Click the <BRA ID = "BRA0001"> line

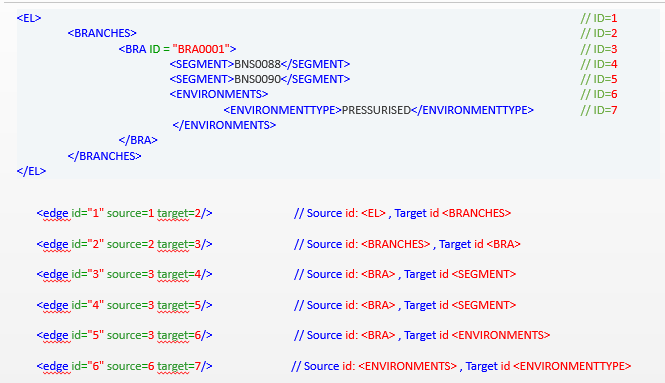(x=177, y=49)
